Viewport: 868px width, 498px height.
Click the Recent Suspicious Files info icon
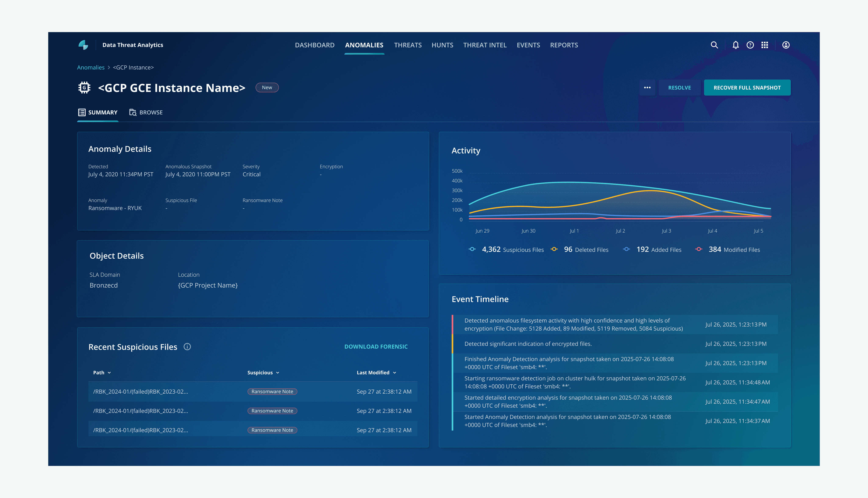pyautogui.click(x=187, y=347)
